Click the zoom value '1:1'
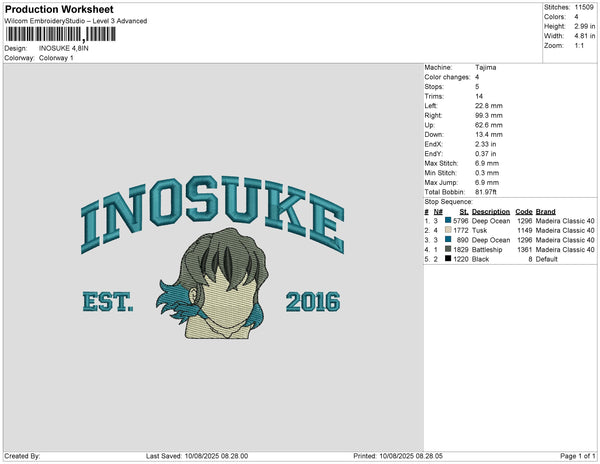Image resolution: width=600 pixels, height=464 pixels. click(x=579, y=46)
